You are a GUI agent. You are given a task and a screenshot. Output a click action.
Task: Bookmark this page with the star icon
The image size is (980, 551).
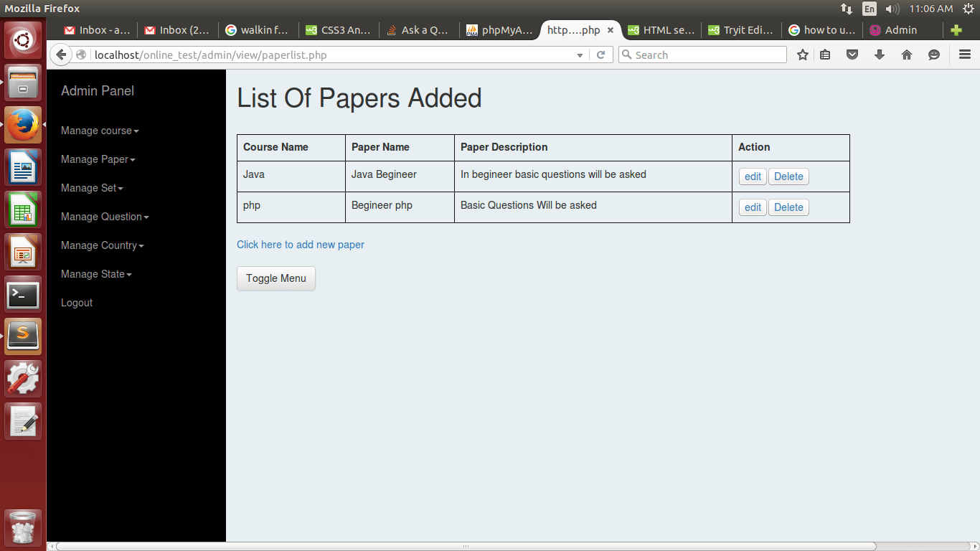click(802, 55)
